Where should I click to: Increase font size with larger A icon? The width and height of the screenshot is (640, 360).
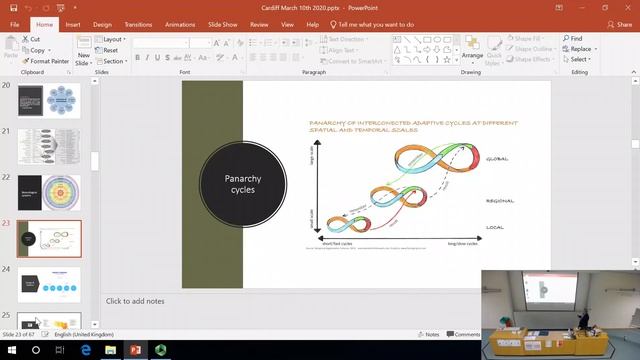coord(217,43)
